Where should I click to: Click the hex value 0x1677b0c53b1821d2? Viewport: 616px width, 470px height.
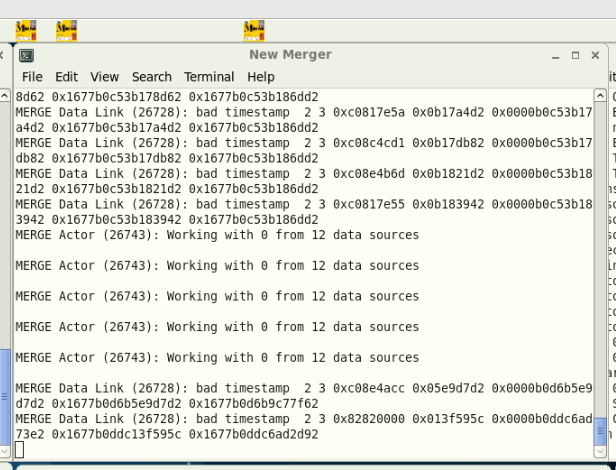pos(117,189)
